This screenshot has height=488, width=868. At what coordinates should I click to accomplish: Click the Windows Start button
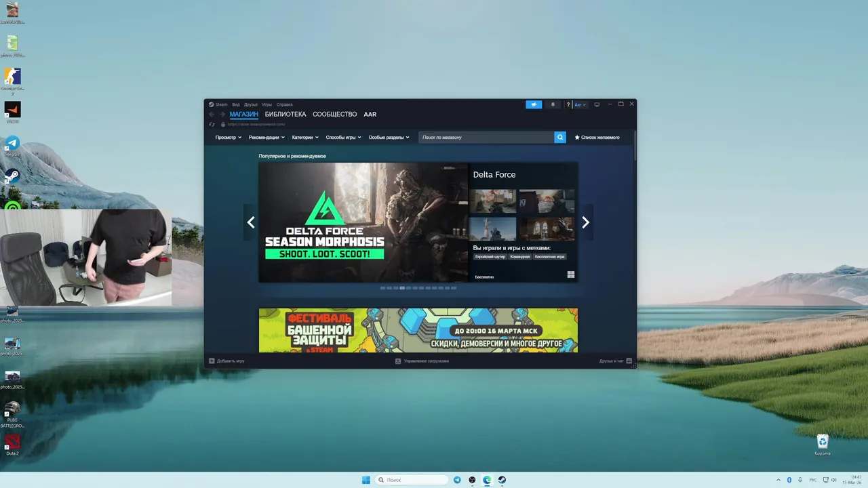click(x=366, y=480)
